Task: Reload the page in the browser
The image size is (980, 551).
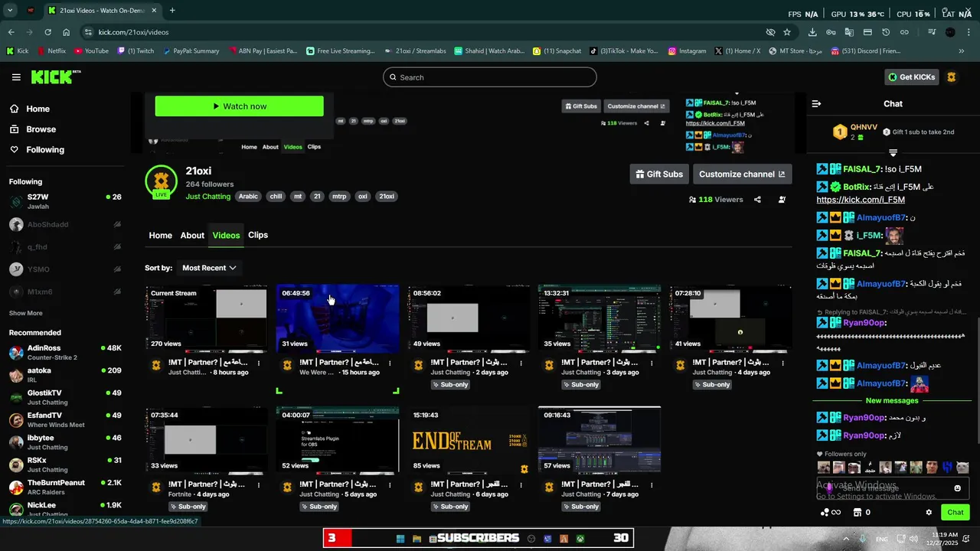Action: pyautogui.click(x=47, y=32)
